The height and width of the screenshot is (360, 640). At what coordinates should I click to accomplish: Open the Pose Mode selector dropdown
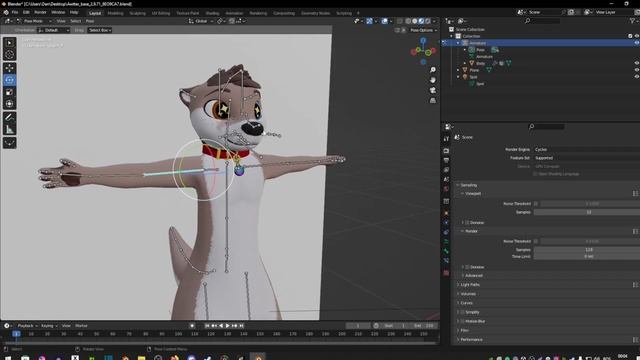(x=34, y=21)
